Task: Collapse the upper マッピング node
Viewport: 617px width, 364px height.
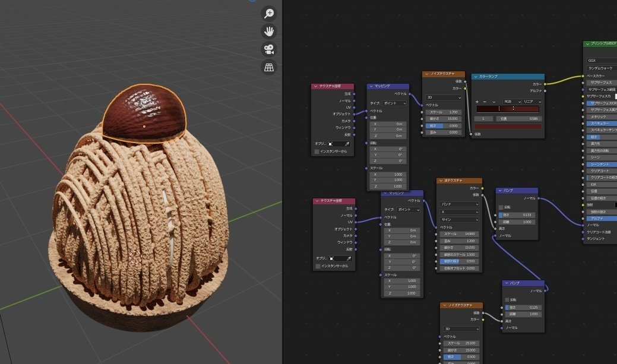Action: tap(371, 86)
